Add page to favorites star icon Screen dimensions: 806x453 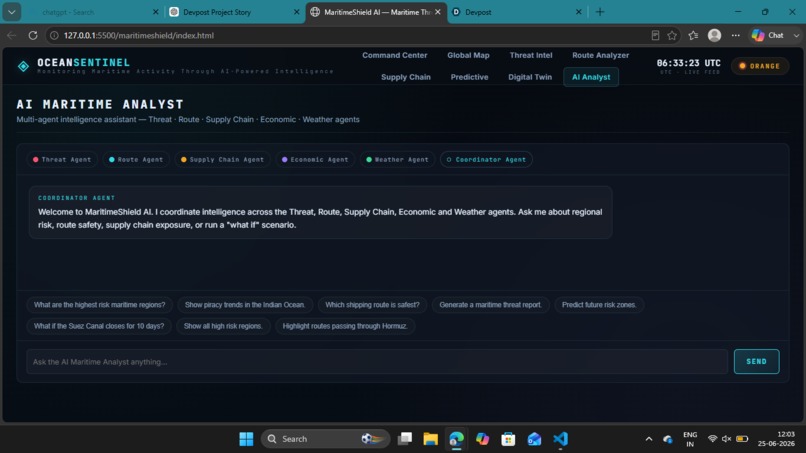pyautogui.click(x=672, y=35)
